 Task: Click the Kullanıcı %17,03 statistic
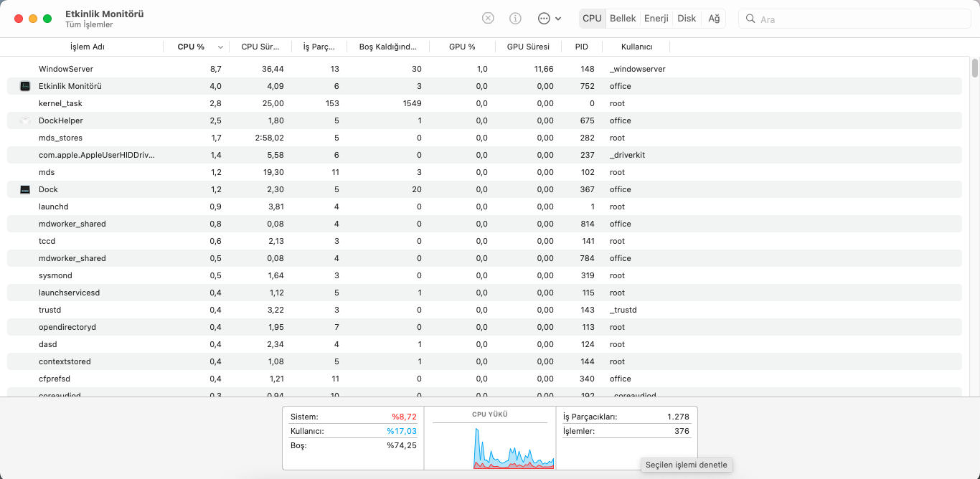pyautogui.click(x=353, y=431)
